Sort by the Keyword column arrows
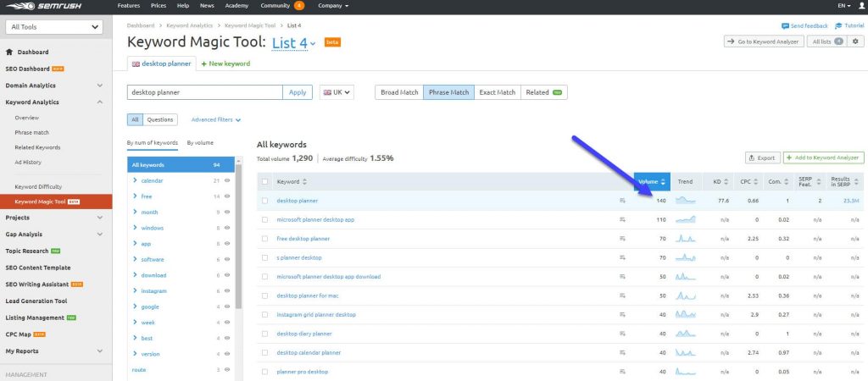 (304, 182)
